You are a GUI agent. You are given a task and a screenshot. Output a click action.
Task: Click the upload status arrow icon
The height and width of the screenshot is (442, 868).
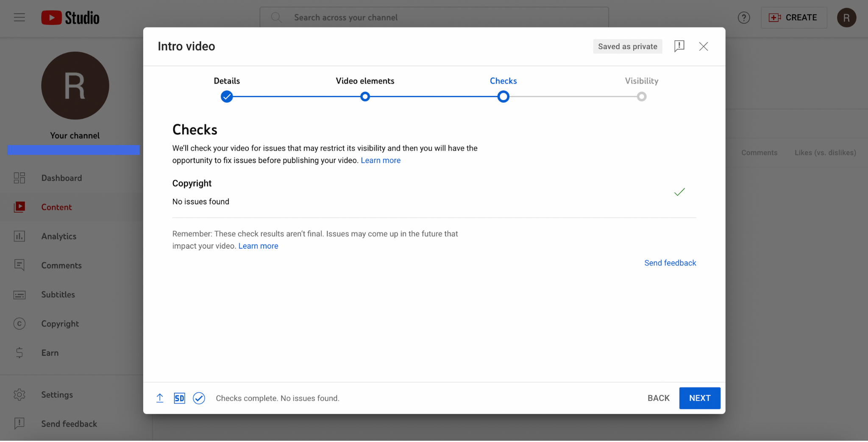click(160, 399)
